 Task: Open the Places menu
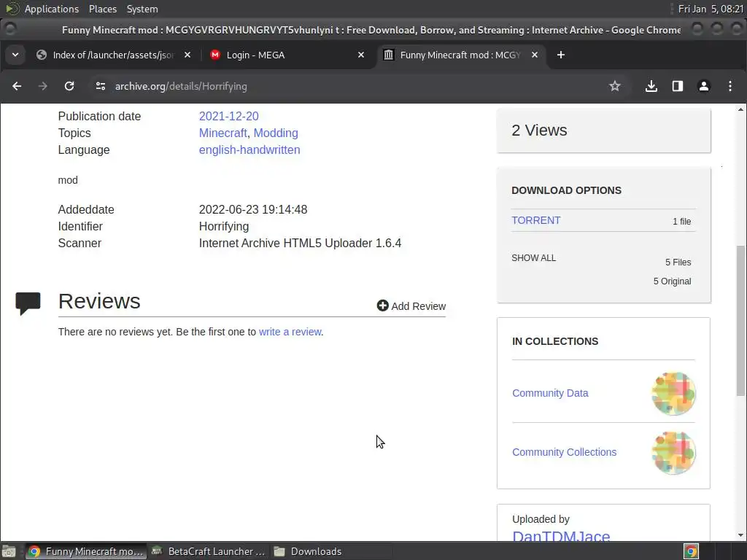[x=103, y=9]
